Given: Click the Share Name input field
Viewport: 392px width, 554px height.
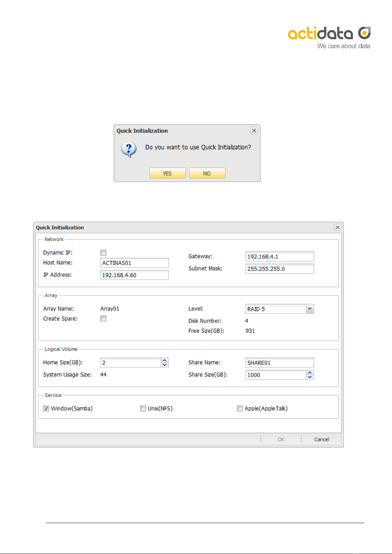Looking at the screenshot, I should click(280, 363).
